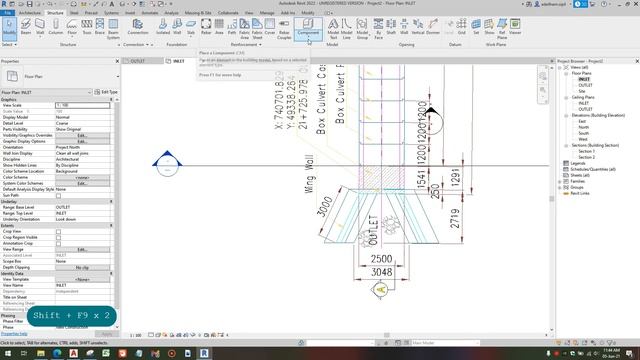
Task: Expand Families node in Project Browser
Action: tap(560, 181)
